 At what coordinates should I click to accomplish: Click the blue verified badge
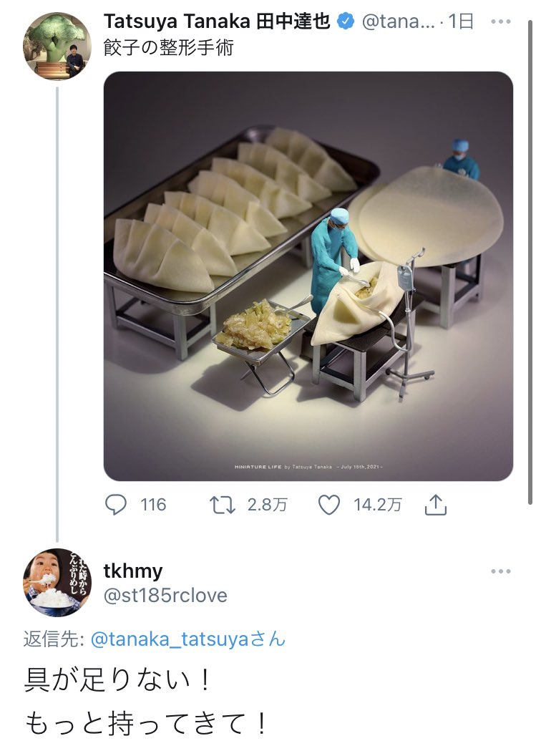346,21
